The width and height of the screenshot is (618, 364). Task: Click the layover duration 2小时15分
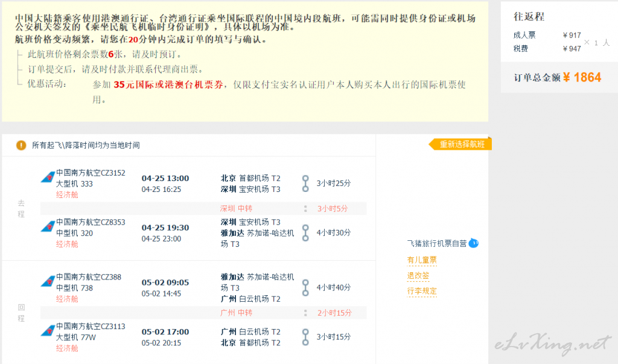click(334, 313)
